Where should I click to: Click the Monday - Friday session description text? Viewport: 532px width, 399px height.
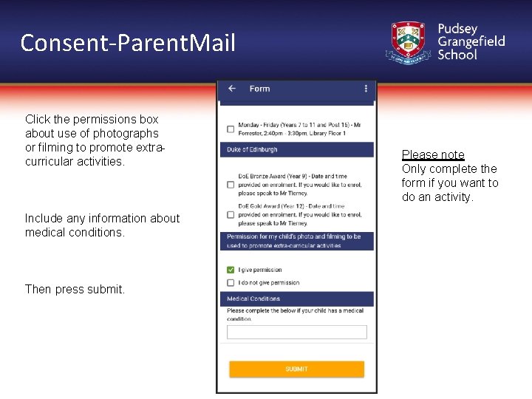click(x=299, y=129)
